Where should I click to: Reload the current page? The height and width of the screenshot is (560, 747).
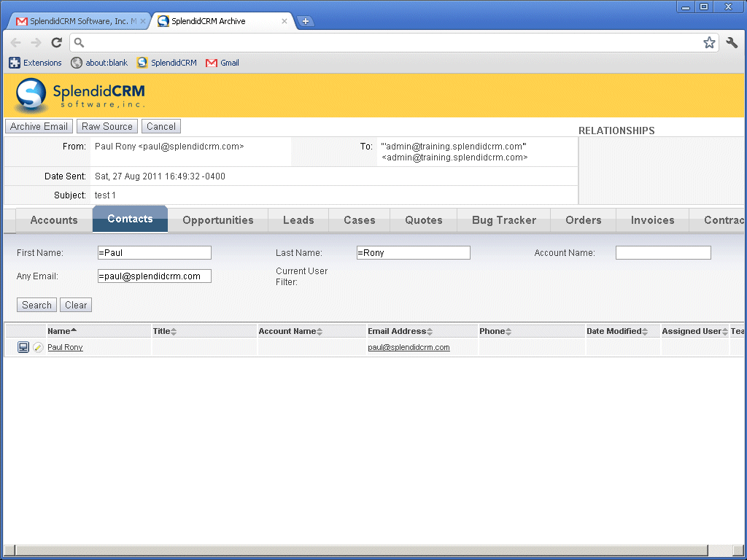coord(57,43)
